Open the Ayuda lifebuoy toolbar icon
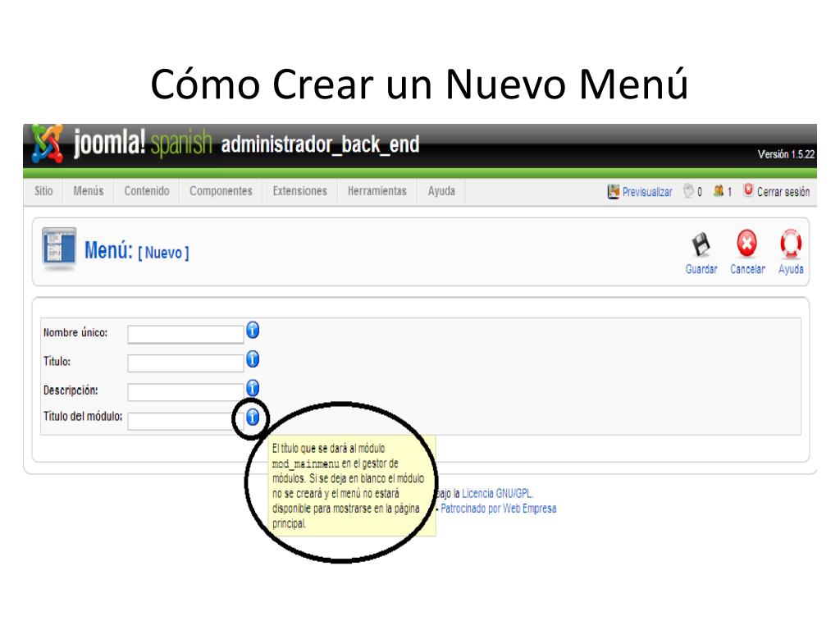Screen dimensions: 840x630 click(791, 244)
